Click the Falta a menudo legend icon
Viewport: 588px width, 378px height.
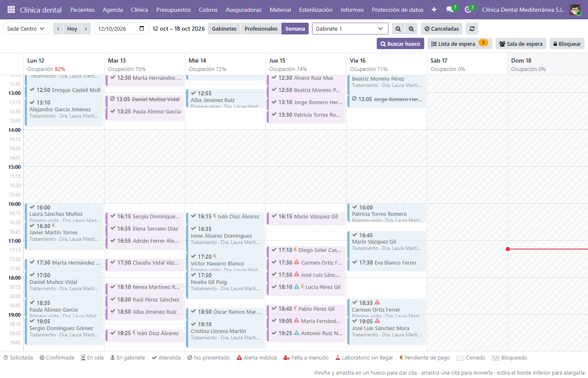[x=286, y=358]
